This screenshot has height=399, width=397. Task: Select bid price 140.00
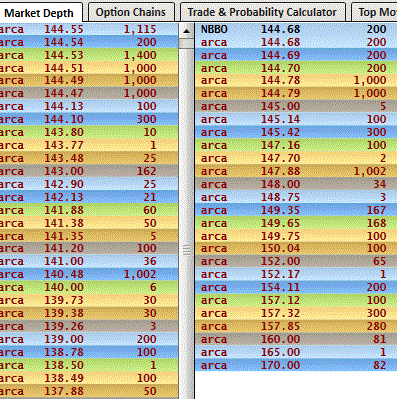(x=64, y=287)
